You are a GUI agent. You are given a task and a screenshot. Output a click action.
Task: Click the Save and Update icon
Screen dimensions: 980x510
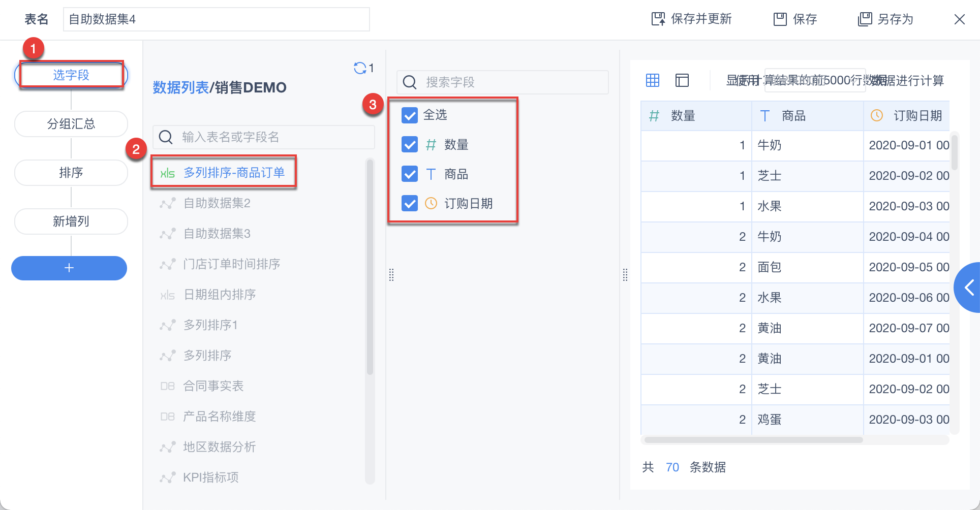[658, 19]
